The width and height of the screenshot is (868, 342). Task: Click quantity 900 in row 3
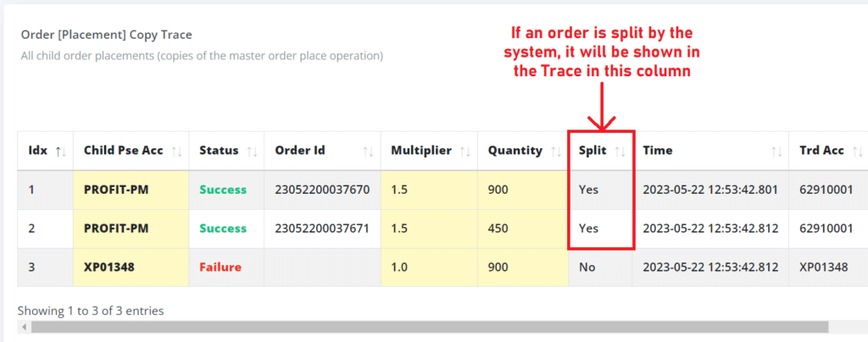tap(523, 267)
